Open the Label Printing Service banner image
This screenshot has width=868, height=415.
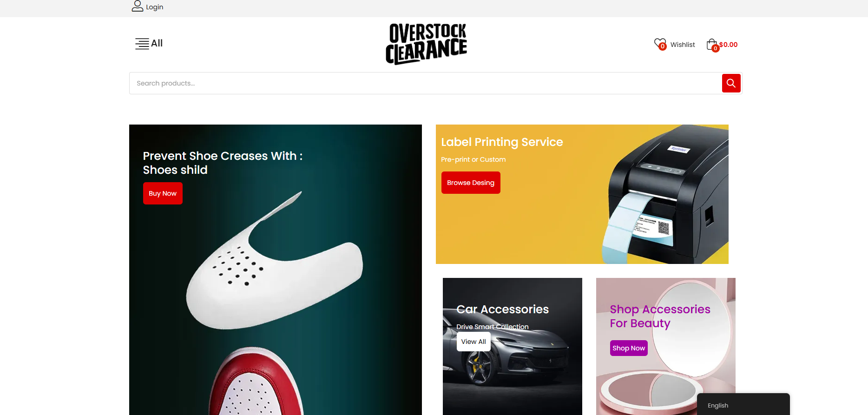coord(582,194)
